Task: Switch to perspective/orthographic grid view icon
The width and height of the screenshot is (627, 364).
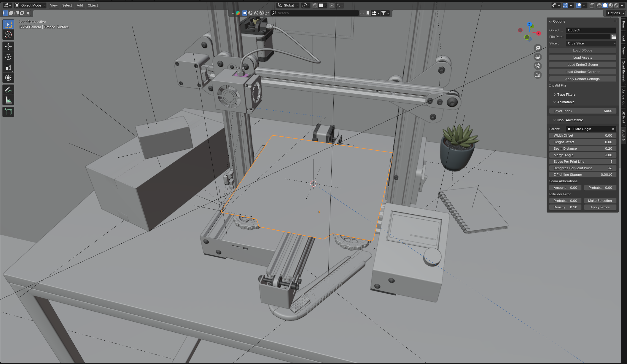Action: (x=538, y=75)
